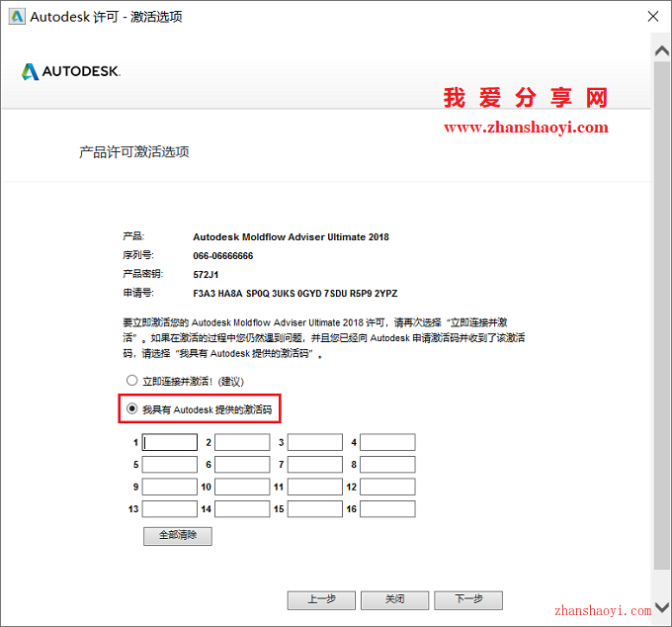The image size is (672, 627).
Task: Click activation code field 14
Action: pos(242,509)
